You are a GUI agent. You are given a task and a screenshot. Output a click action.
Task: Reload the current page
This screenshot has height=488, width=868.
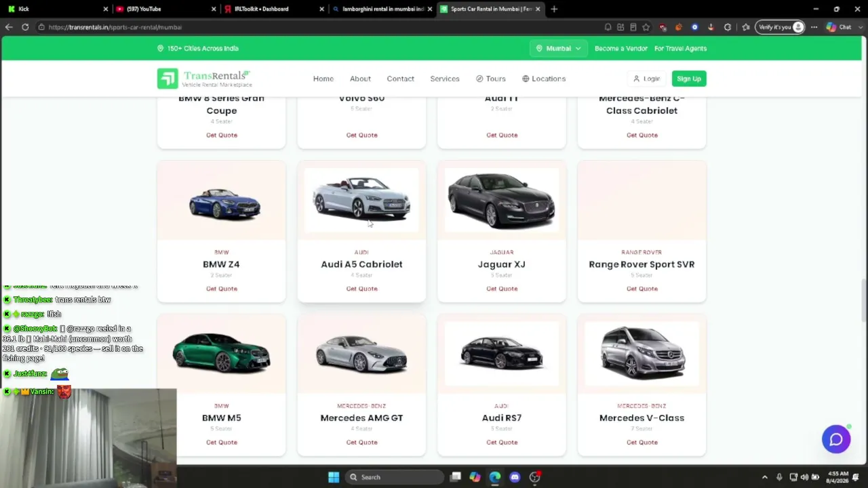[x=25, y=27]
